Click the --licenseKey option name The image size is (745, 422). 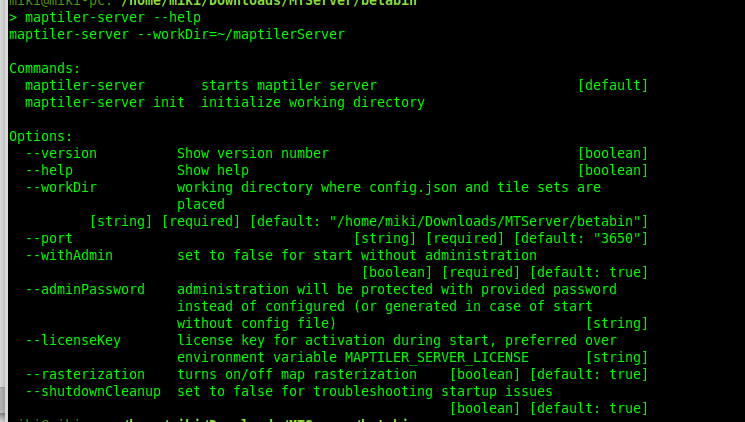(x=73, y=341)
